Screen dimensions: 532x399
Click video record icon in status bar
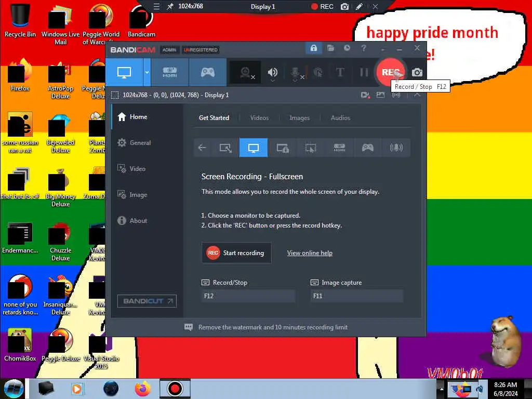[365, 96]
